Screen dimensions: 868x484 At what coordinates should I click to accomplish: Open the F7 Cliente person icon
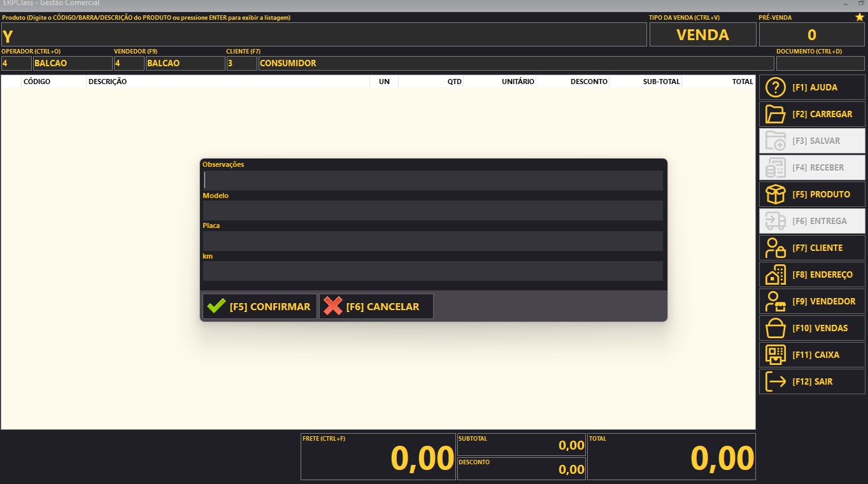coord(775,248)
